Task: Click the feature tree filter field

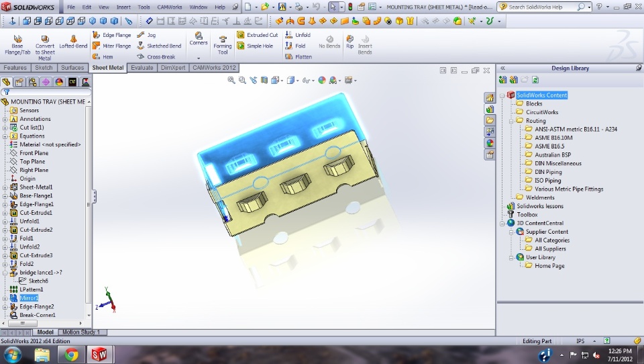Action: pos(46,92)
